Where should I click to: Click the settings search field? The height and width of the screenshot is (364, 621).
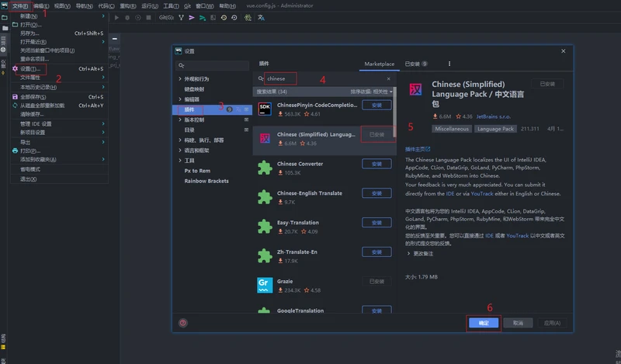(x=212, y=65)
